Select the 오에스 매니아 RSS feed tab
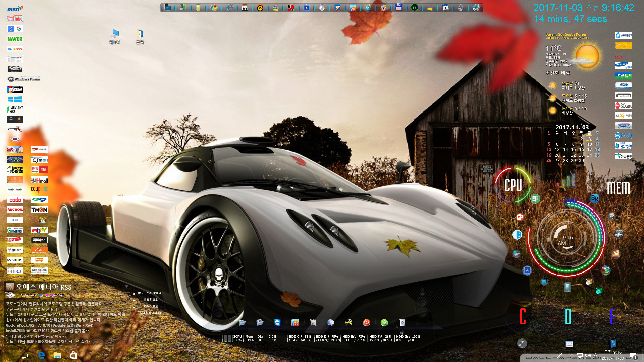Image resolution: width=644 pixels, height=362 pixels. (151, 313)
